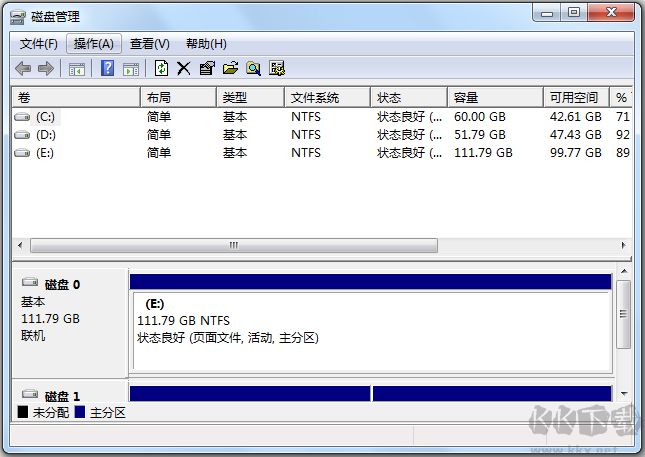Select the (E:) volume in the list
This screenshot has height=457, width=645.
coord(322,153)
